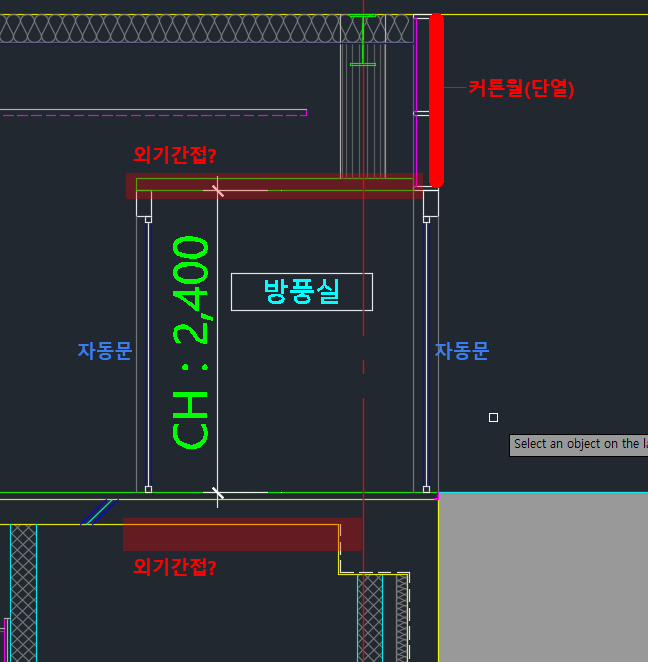Screen dimensions: 648x662
Task: Click the insulation hatch pattern along the top
Action: (x=170, y=29)
